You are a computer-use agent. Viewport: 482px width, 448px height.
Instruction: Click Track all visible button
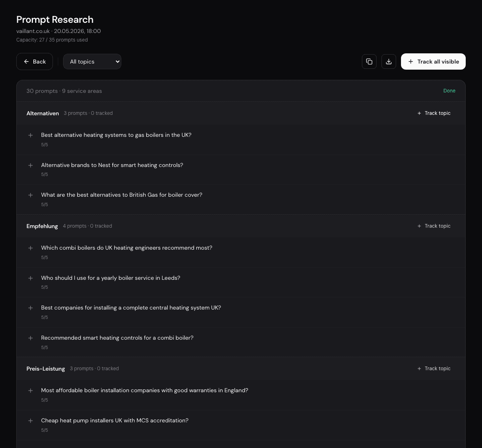coord(433,61)
